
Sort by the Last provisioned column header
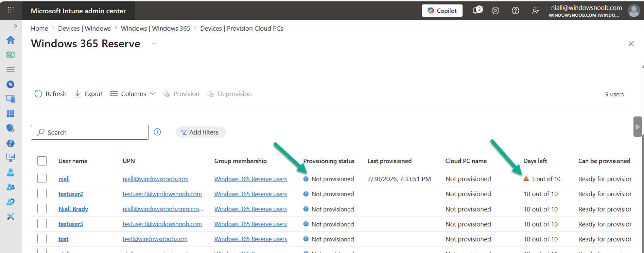(x=389, y=161)
